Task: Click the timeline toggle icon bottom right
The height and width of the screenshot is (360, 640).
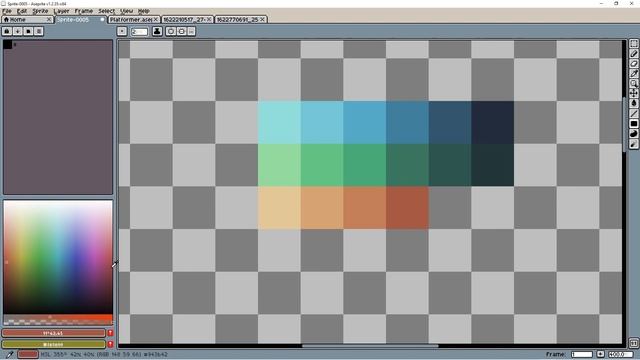Action: point(633,343)
